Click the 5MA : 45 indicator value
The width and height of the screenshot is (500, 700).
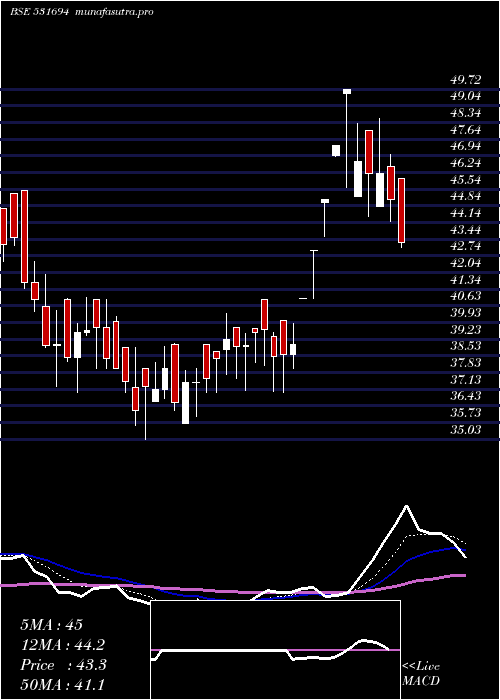(x=51, y=625)
